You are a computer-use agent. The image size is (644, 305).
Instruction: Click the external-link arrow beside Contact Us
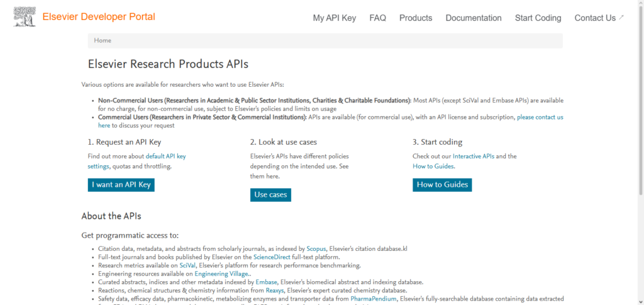pyautogui.click(x=621, y=17)
